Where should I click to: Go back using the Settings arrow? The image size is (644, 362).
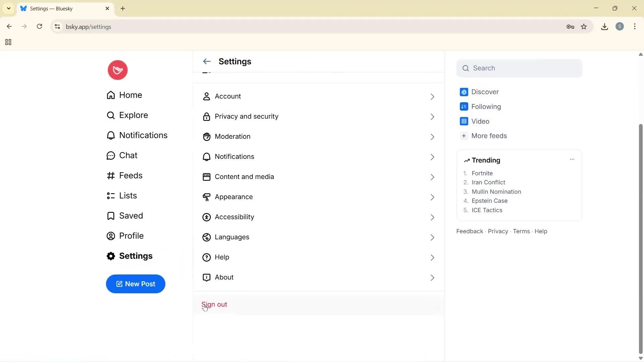pos(207,61)
